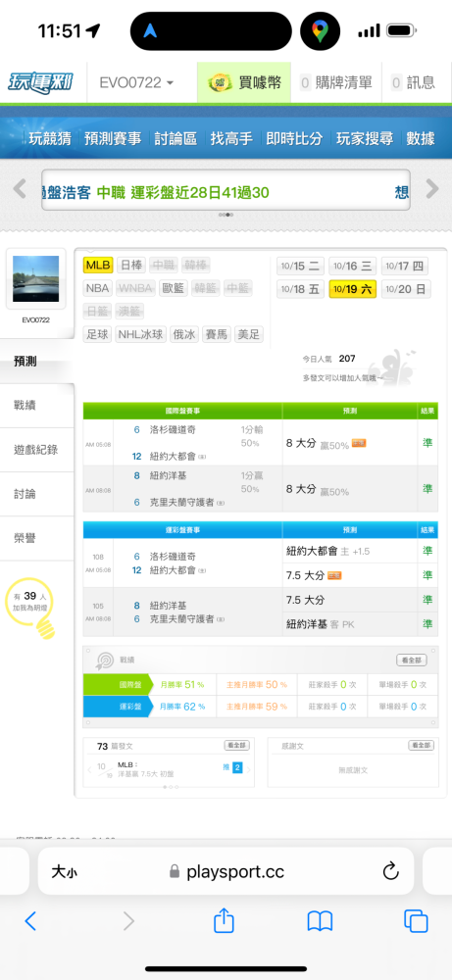Select the NBA league filter
The width and height of the screenshot is (452, 980).
(97, 288)
